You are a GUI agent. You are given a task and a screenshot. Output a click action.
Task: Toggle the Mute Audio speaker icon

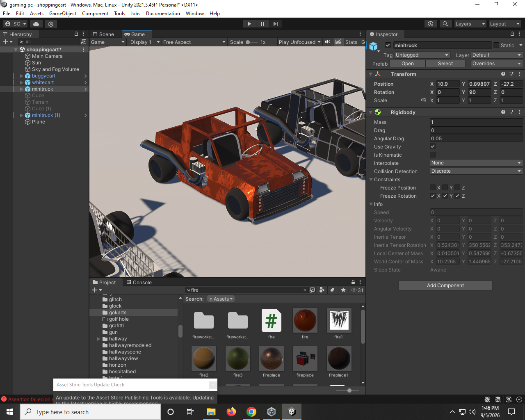click(327, 42)
